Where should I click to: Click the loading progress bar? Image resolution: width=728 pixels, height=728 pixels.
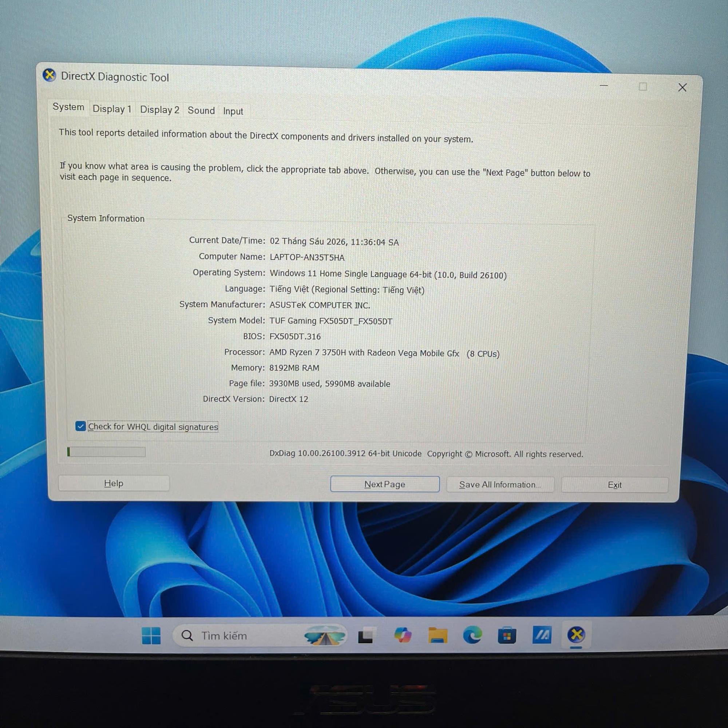pos(106,452)
